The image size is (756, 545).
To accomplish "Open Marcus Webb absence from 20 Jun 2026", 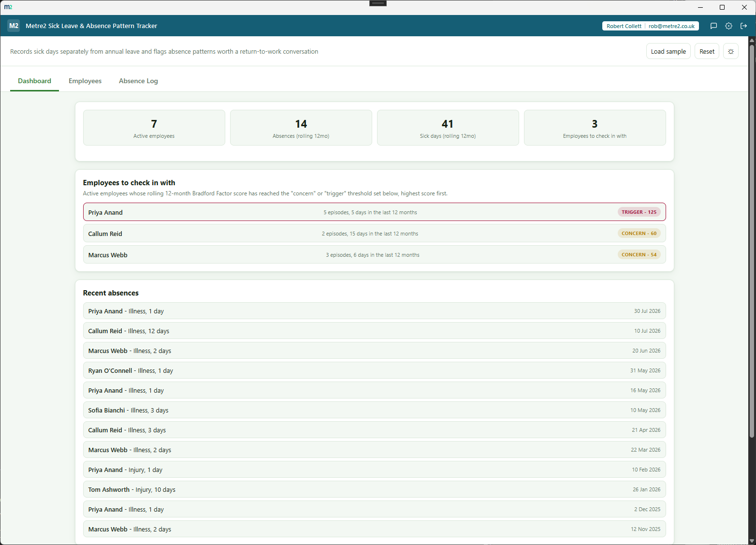I will coord(375,351).
